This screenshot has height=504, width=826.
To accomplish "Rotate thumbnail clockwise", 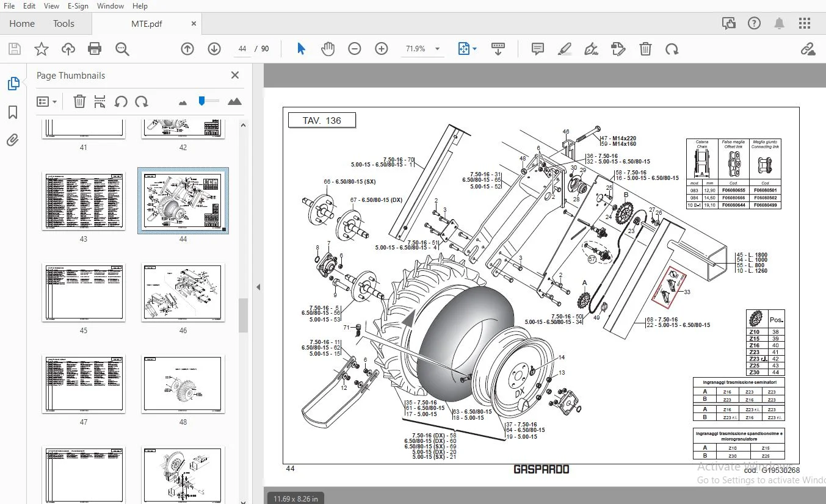I will (x=142, y=101).
